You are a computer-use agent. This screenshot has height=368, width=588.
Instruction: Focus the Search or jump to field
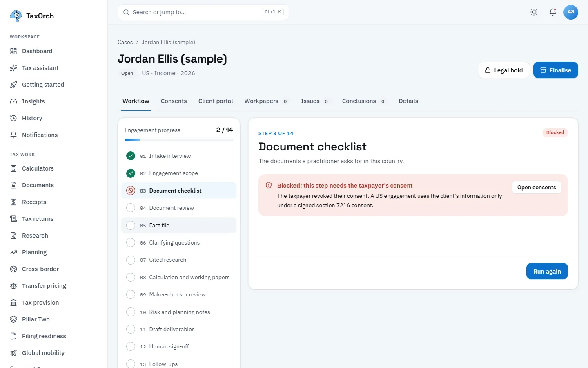click(203, 12)
